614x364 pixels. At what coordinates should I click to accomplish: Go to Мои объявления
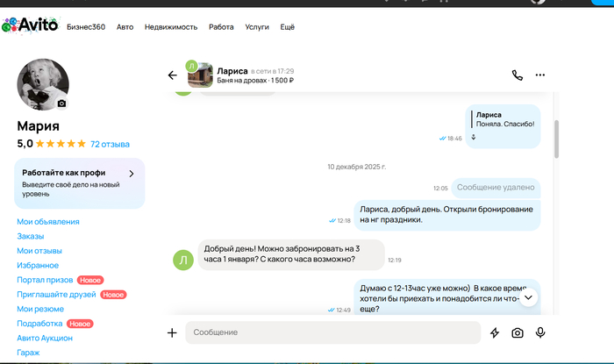[48, 222]
